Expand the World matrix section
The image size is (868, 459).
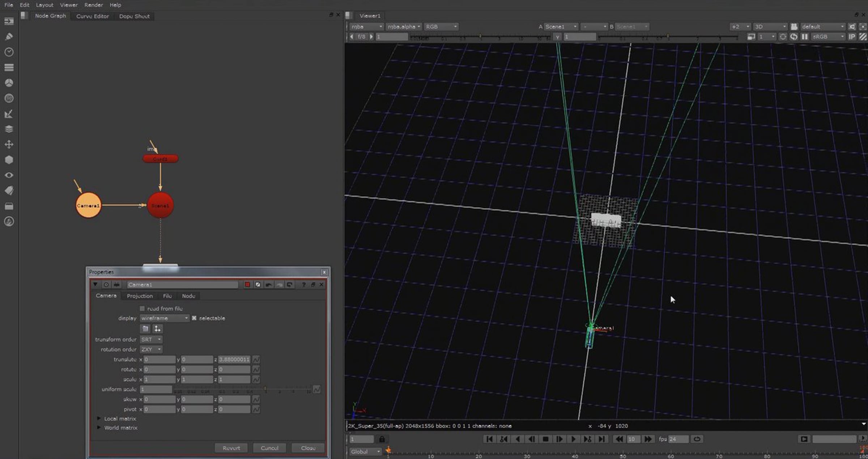99,428
